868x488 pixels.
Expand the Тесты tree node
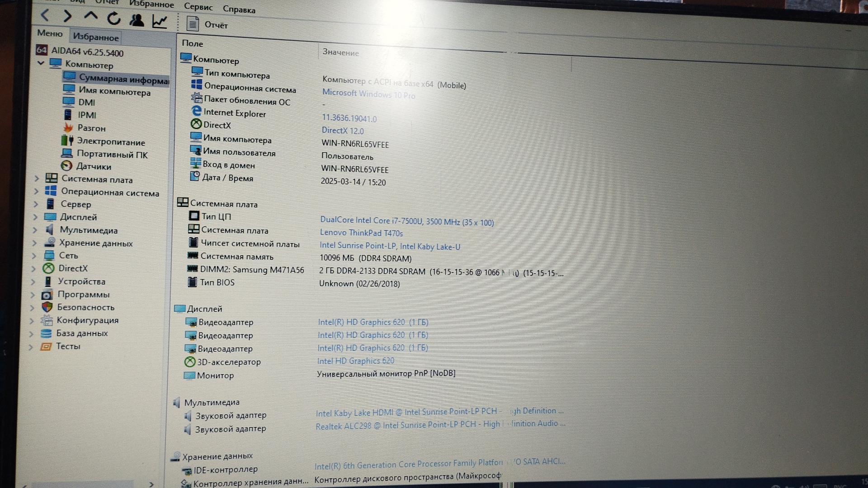pos(31,347)
